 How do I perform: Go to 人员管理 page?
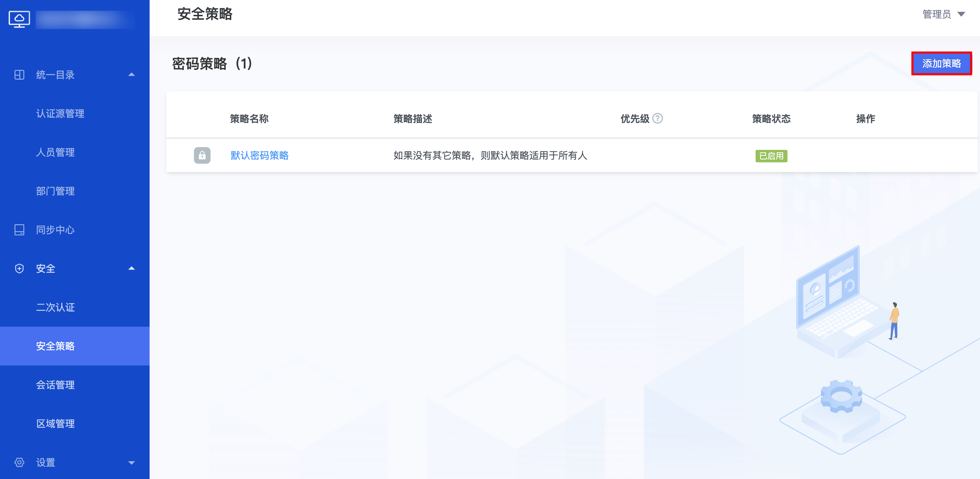[x=55, y=152]
